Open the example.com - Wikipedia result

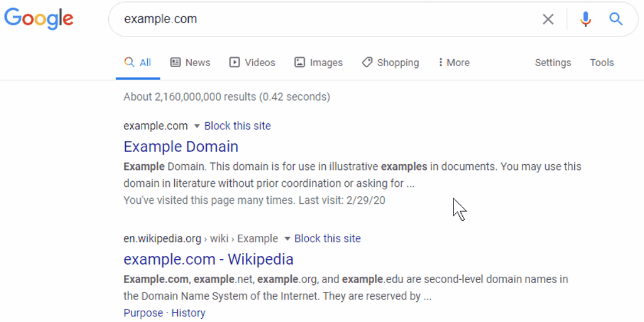[208, 259]
